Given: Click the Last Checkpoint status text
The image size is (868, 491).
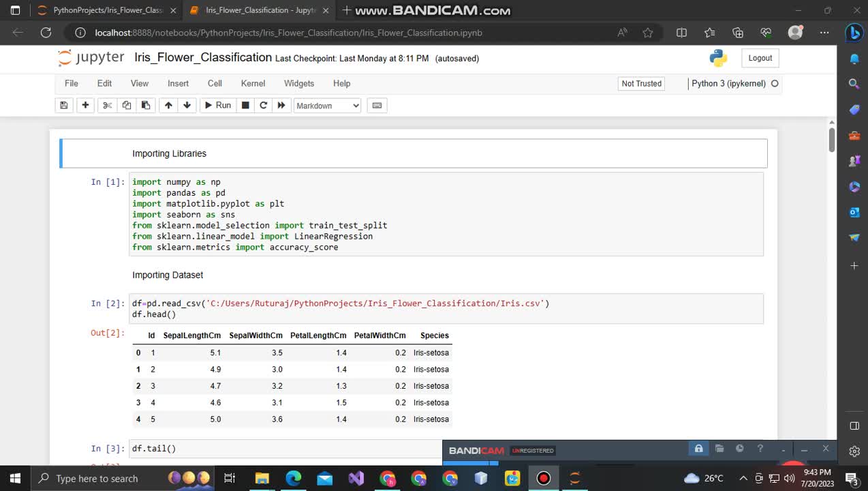Looking at the screenshot, I should [x=352, y=59].
